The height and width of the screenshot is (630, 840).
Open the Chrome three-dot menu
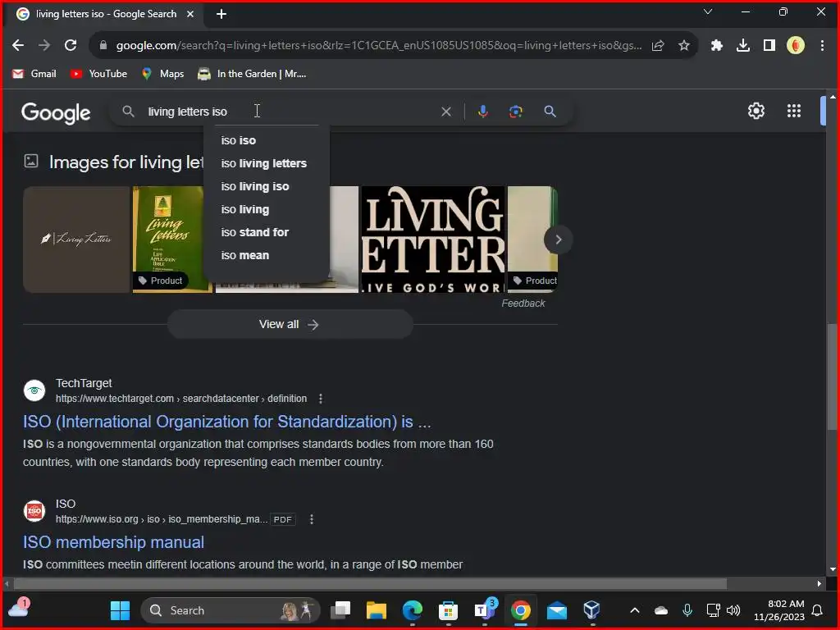pos(822,46)
